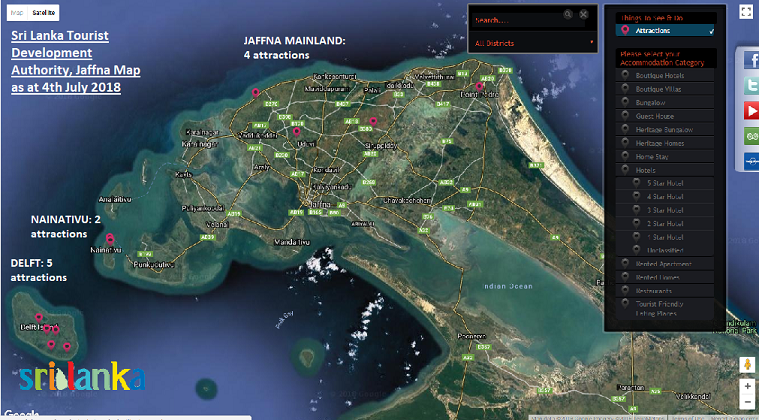Click the Search text field

point(515,19)
